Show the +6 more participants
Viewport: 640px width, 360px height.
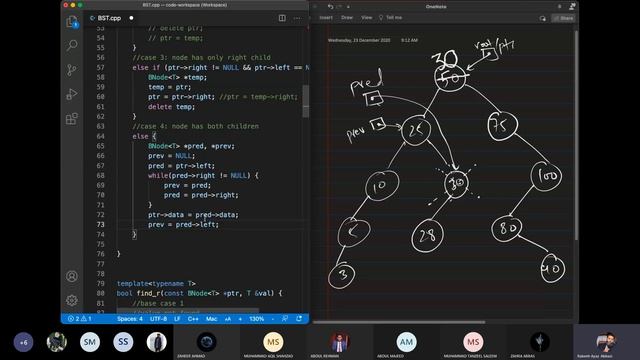23,342
